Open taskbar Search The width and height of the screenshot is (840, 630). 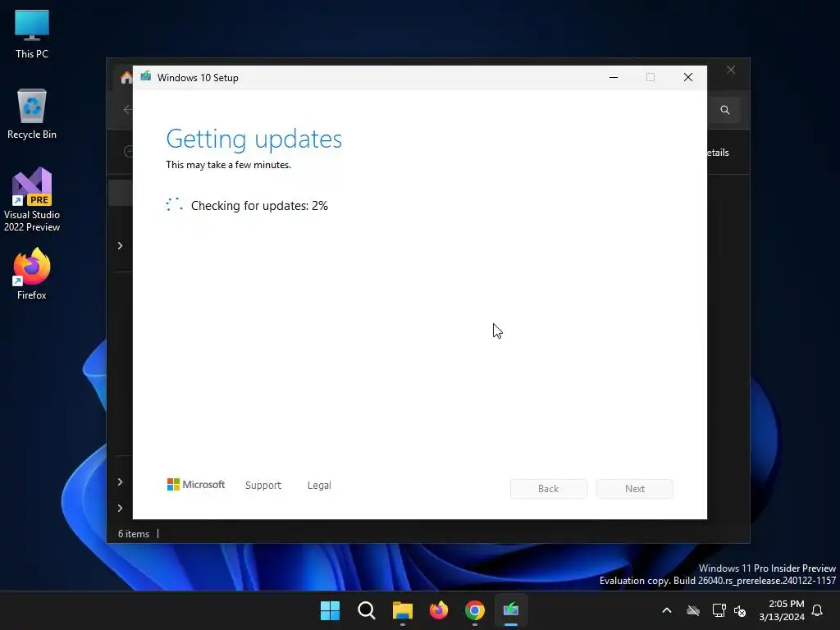[x=367, y=610]
